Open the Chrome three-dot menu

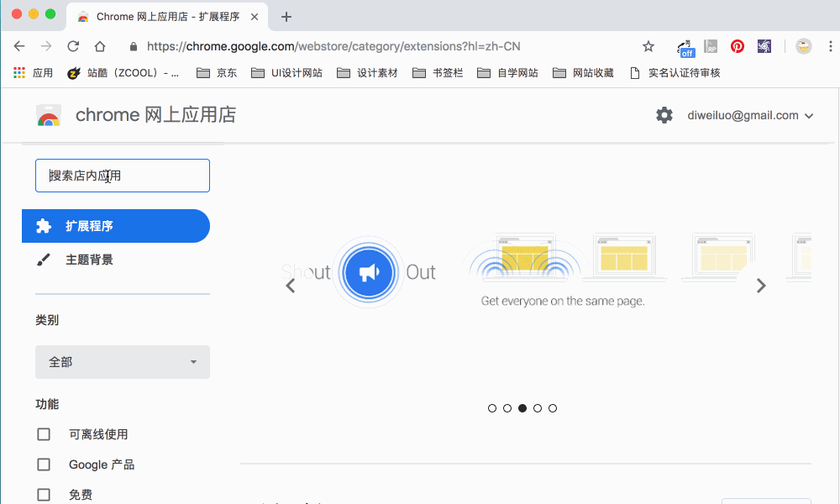click(x=831, y=46)
